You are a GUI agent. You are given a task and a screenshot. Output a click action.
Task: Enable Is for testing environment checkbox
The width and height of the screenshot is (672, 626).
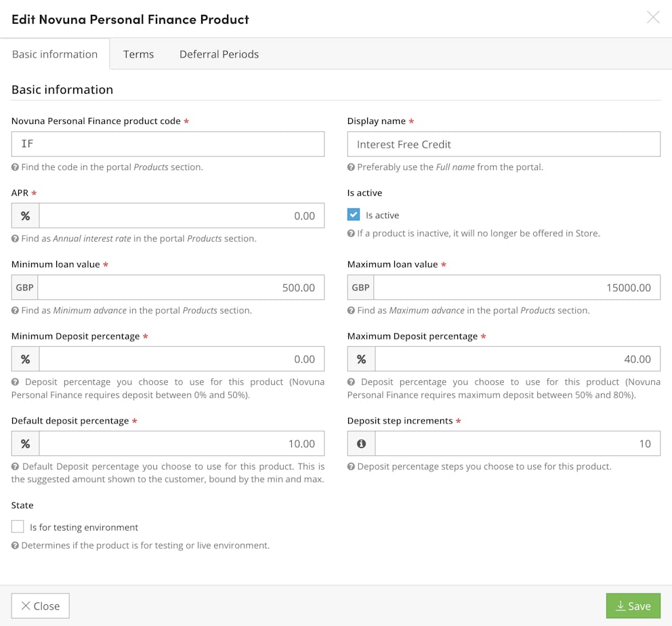18,526
